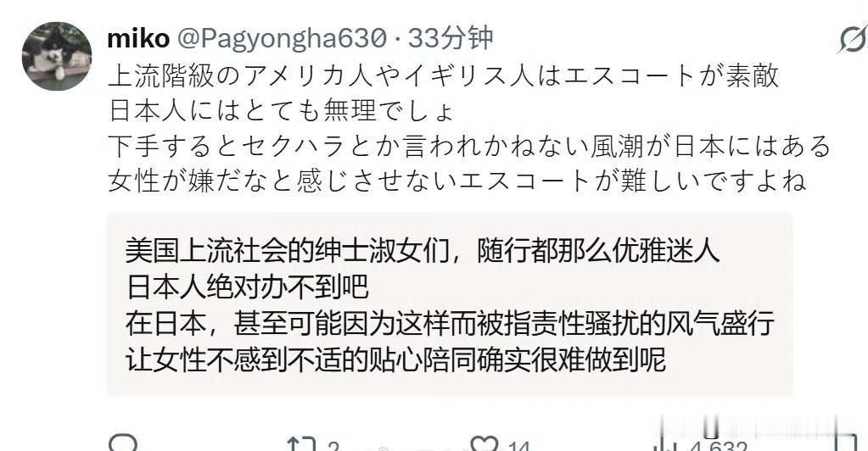Screen dimensions: 868x451
Task: Tap the retweet arrows icon
Action: click(x=301, y=444)
